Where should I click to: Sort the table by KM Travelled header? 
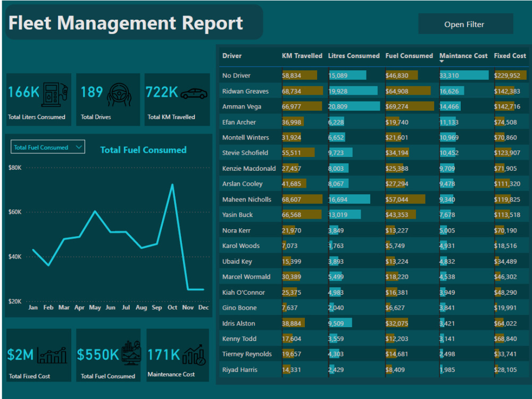302,55
